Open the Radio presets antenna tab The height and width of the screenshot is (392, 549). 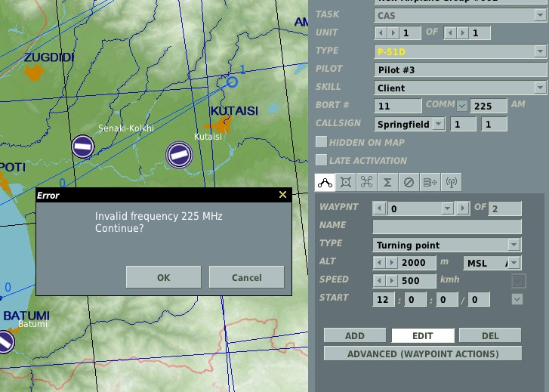tap(451, 183)
